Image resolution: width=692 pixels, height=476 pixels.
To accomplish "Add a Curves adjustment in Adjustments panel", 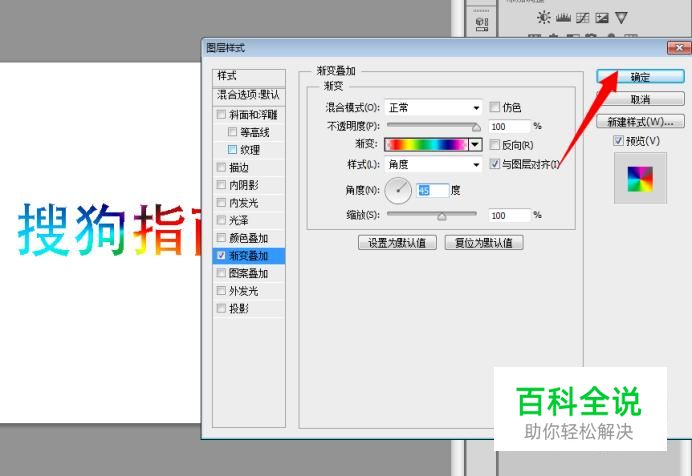I will tap(583, 18).
